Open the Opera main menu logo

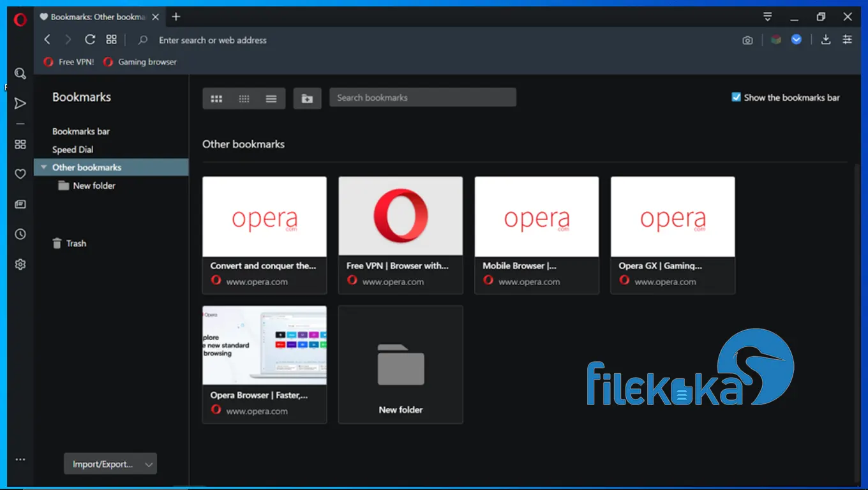coord(20,20)
